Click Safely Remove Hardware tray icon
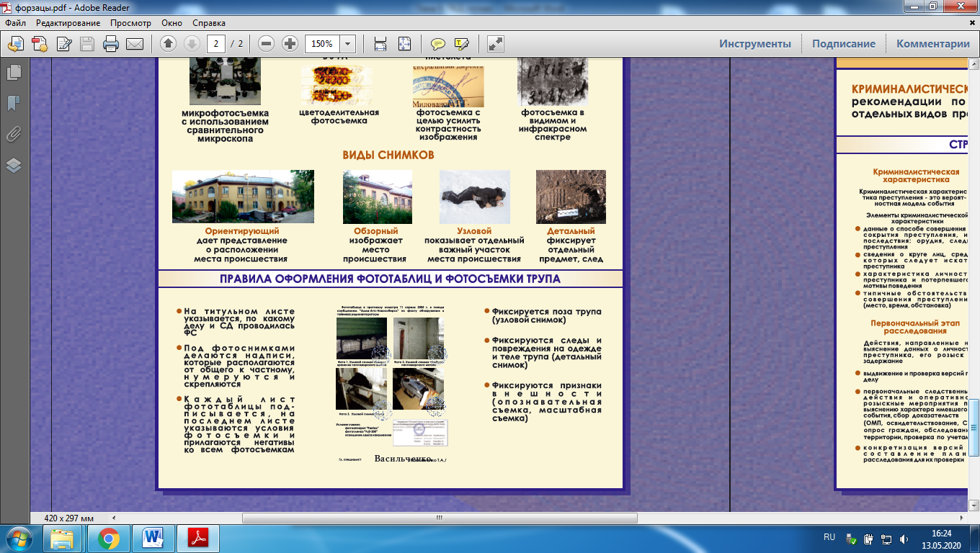This screenshot has height=553, width=980. tap(851, 538)
